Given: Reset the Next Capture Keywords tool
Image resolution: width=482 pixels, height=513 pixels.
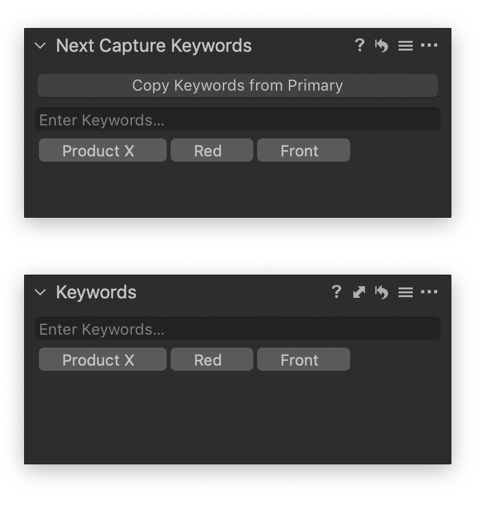Looking at the screenshot, I should point(381,45).
